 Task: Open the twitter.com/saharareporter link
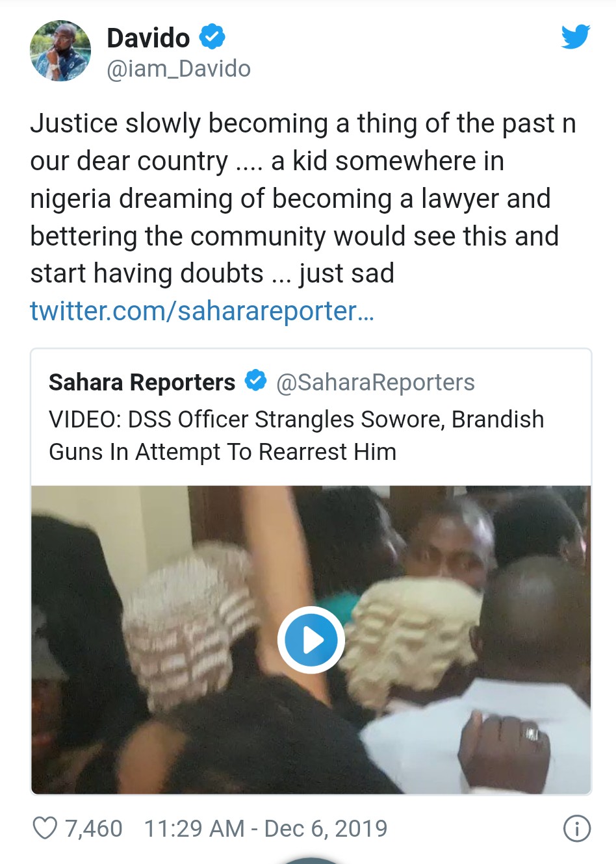202,311
